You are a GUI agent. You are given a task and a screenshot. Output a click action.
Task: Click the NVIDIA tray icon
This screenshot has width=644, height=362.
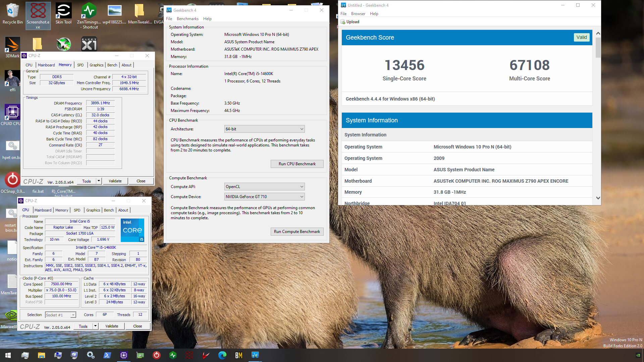pyautogui.click(x=638, y=355)
